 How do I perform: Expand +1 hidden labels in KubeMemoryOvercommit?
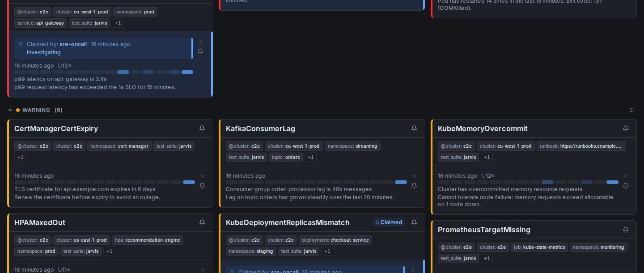pyautogui.click(x=487, y=157)
